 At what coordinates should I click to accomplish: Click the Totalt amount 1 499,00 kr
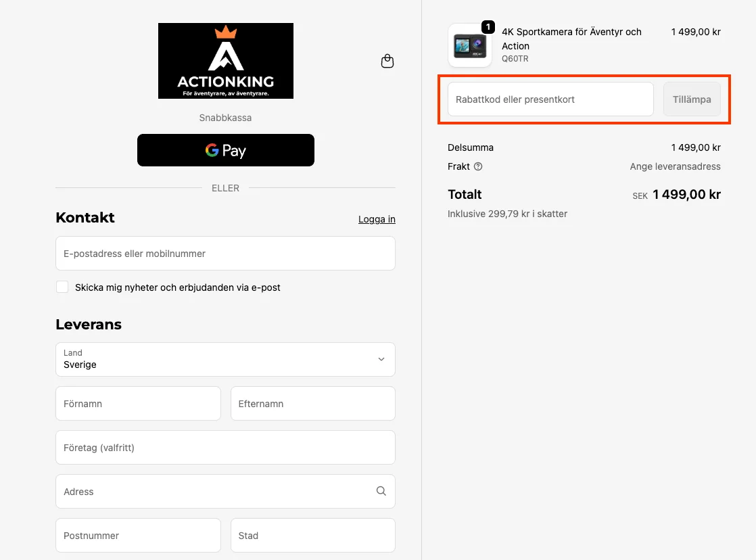(x=686, y=194)
